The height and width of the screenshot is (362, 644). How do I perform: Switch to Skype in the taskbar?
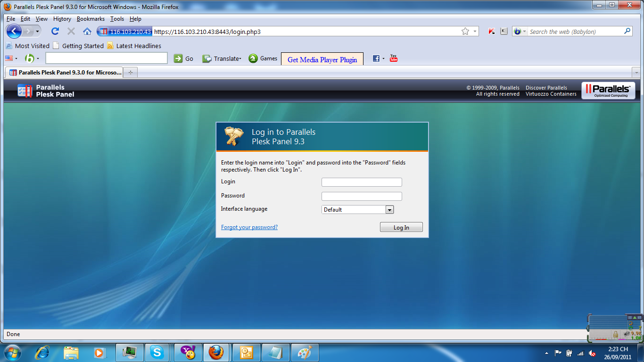157,352
